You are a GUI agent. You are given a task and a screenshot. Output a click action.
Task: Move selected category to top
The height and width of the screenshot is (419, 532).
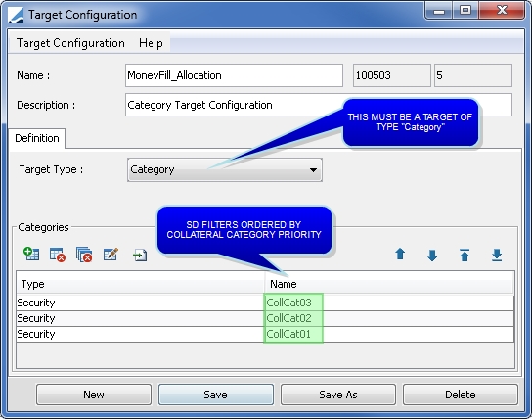(465, 255)
